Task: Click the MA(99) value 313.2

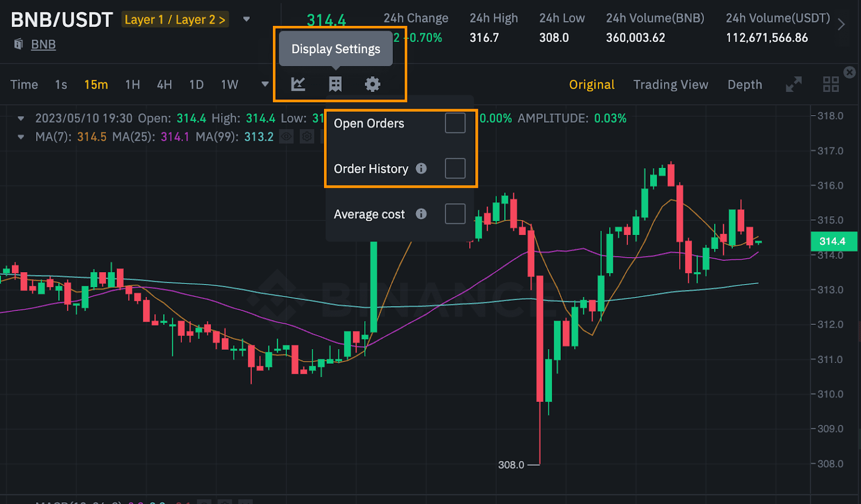Action: click(259, 137)
